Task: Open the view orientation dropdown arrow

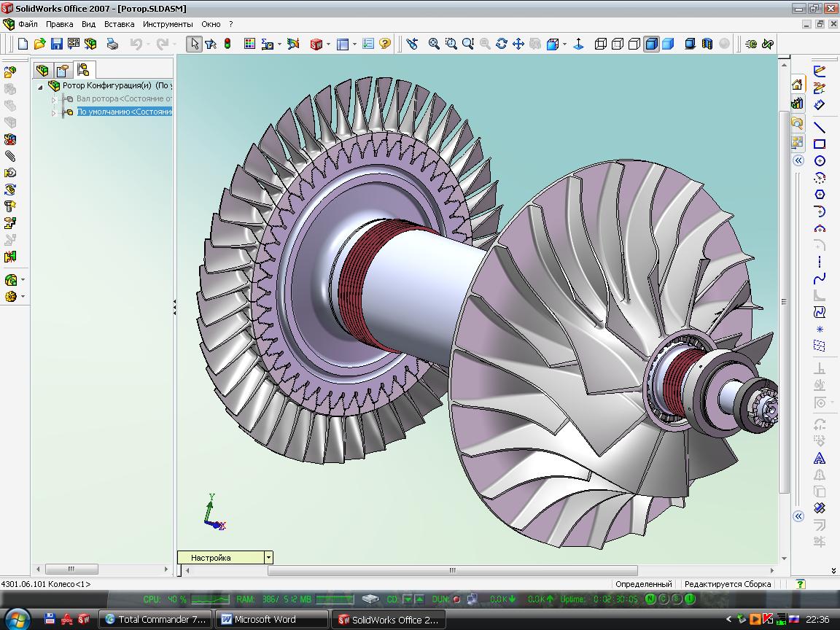Action: click(x=564, y=44)
